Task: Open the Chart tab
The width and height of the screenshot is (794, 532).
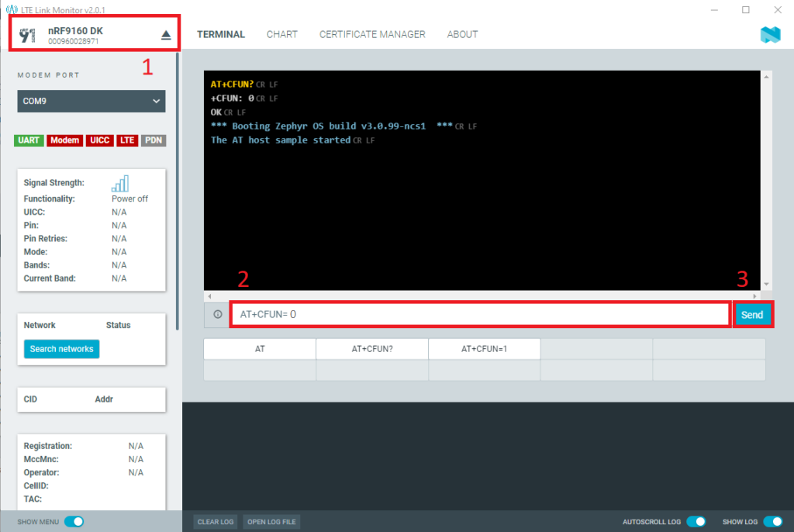Action: click(x=282, y=34)
